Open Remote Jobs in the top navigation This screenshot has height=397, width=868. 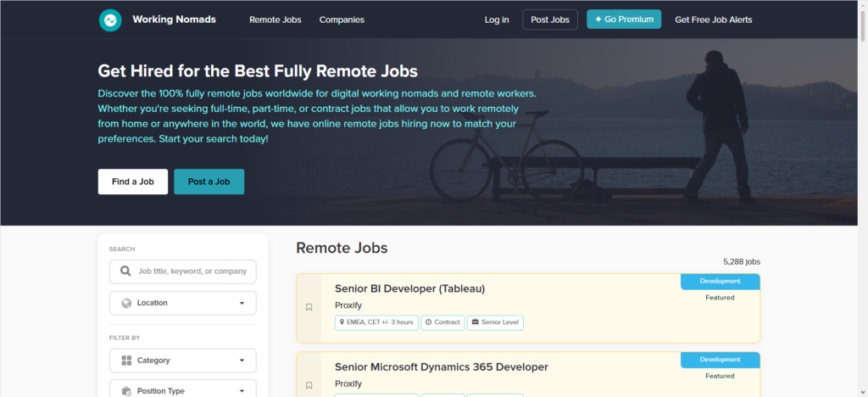[275, 20]
